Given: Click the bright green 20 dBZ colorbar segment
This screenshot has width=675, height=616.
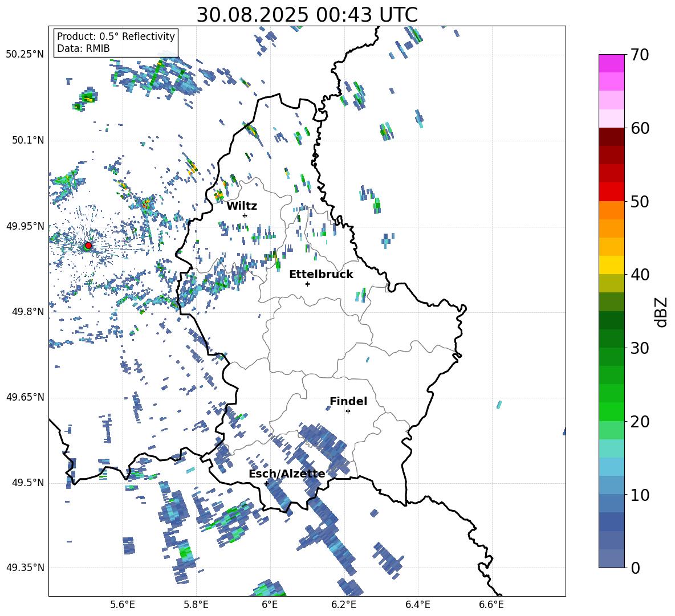Looking at the screenshot, I should click(x=611, y=411).
